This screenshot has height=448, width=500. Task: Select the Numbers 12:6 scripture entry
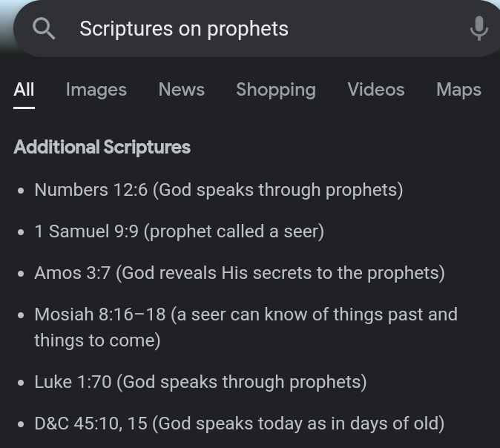point(218,190)
